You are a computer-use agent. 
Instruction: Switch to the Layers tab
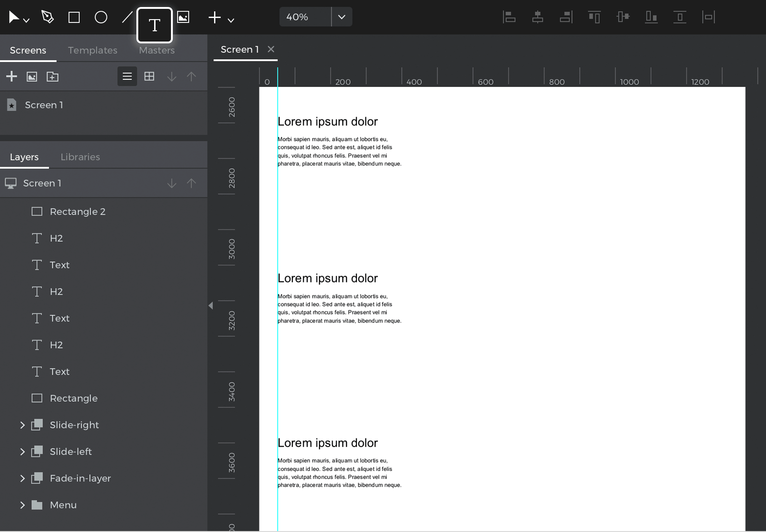24,157
